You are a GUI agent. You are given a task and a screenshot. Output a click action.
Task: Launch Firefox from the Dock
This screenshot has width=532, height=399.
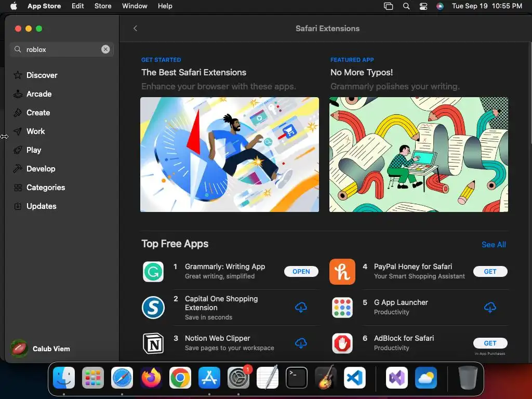point(151,378)
